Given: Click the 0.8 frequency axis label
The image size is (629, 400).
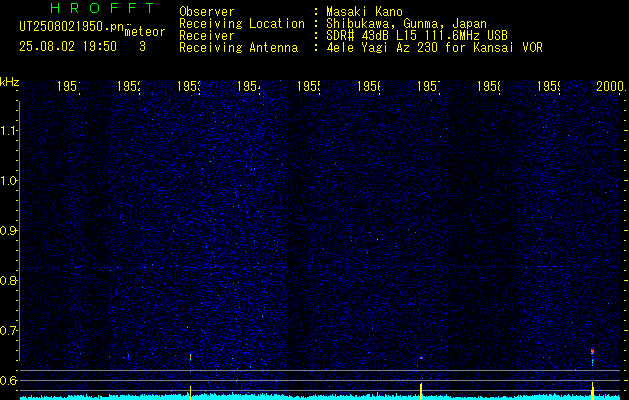Looking at the screenshot, I should [x=8, y=280].
